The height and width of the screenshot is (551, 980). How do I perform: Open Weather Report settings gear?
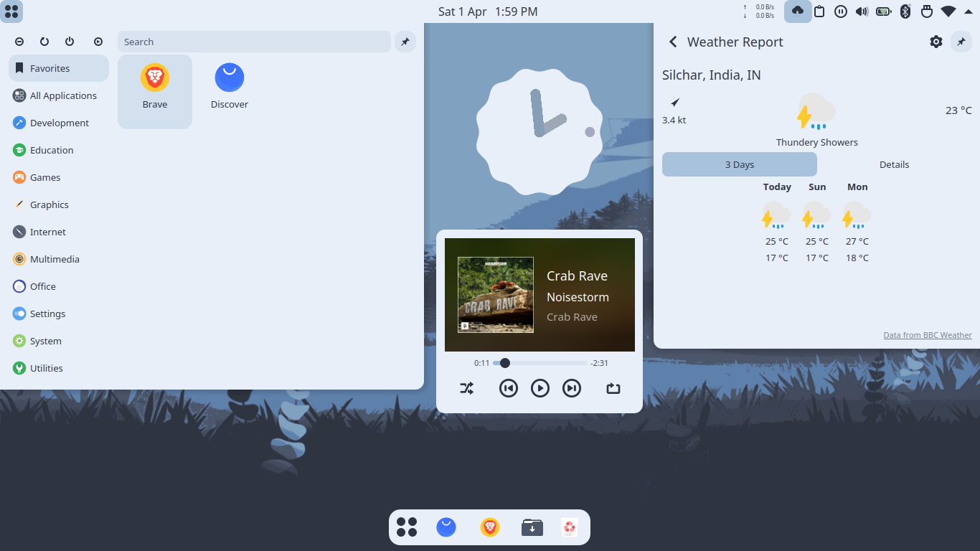point(936,42)
